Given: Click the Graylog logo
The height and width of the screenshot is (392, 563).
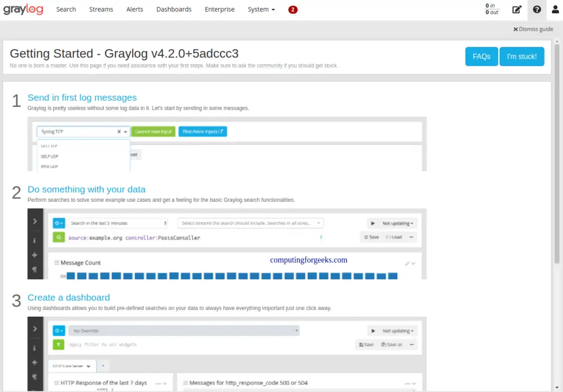Looking at the screenshot, I should coord(23,9).
